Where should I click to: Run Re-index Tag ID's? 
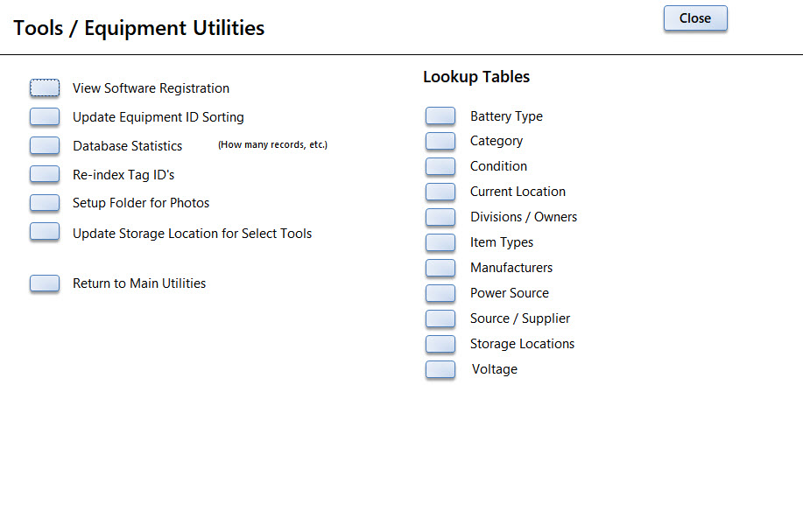[45, 174]
